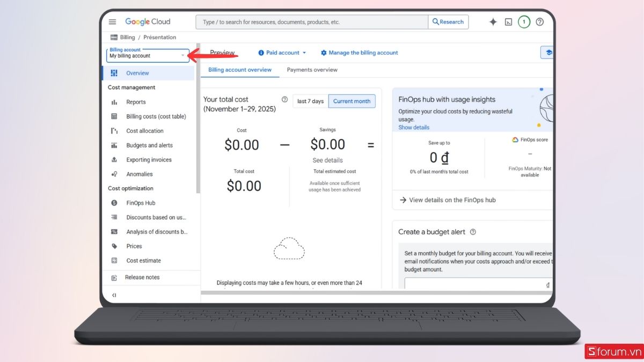
Task: Click the Prices tag icon
Action: (114, 246)
